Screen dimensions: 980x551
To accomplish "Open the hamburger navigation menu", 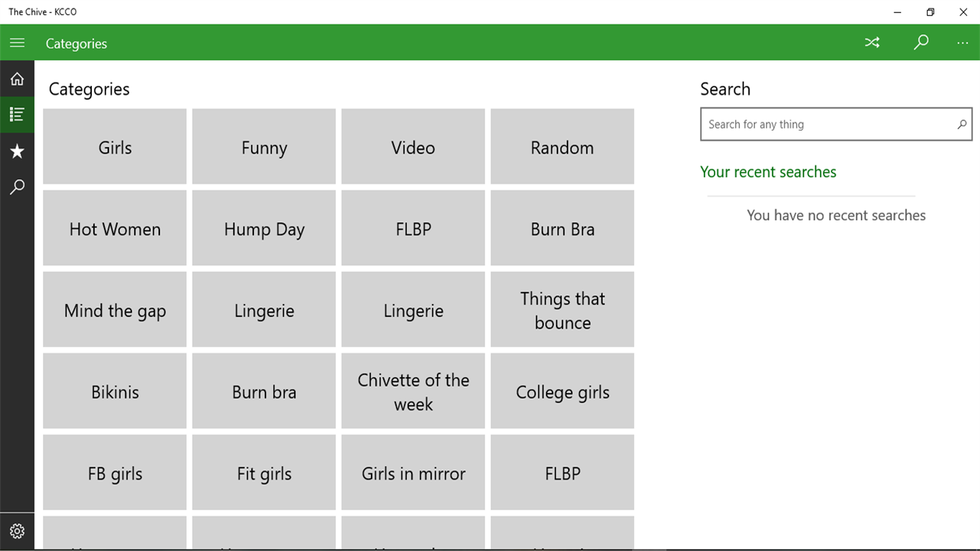I will 17,43.
